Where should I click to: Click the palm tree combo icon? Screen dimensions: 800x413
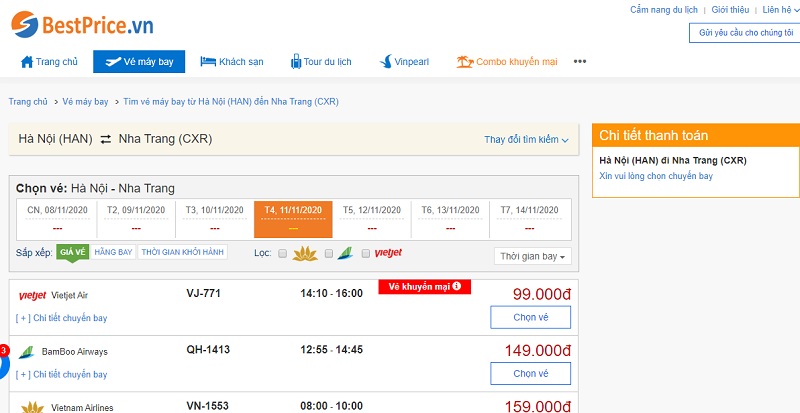pyautogui.click(x=465, y=62)
